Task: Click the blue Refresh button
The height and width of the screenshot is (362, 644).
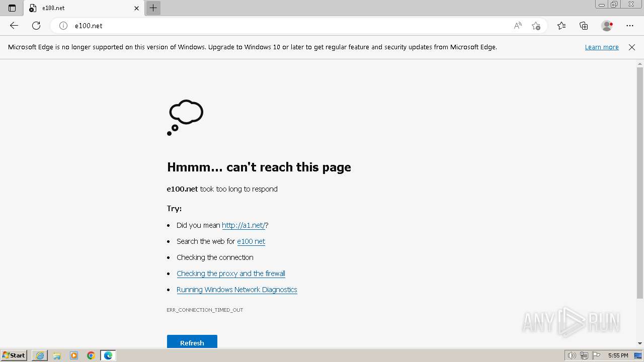Action: point(192,341)
